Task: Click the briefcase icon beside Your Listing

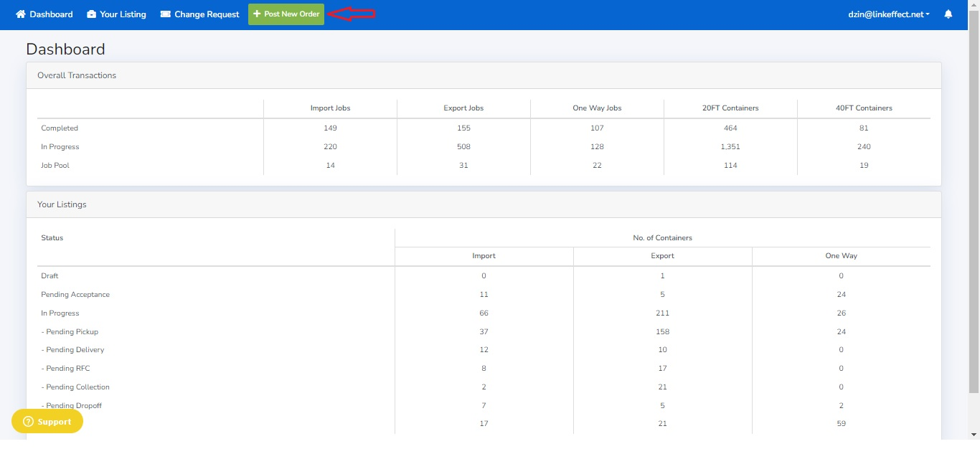Action: pyautogui.click(x=91, y=14)
